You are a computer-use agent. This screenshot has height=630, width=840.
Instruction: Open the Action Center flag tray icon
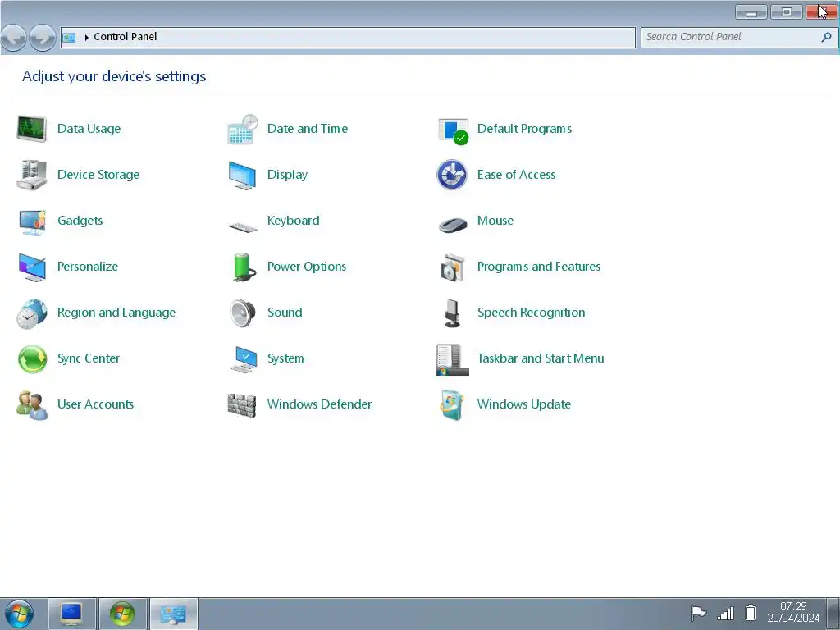click(698, 613)
